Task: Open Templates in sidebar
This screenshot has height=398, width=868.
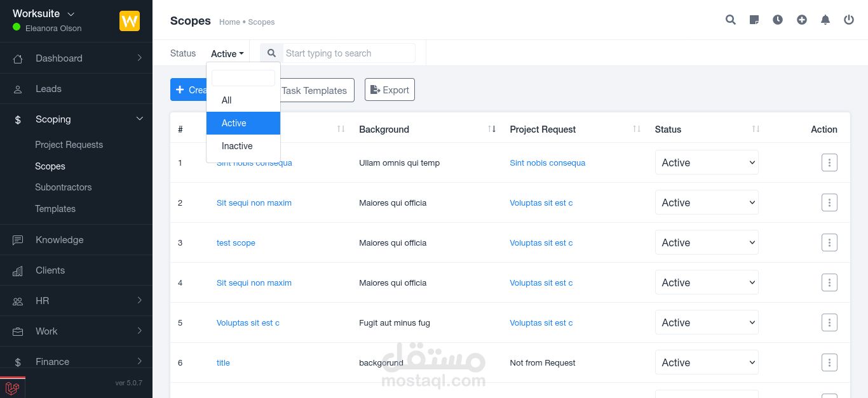Action: pyautogui.click(x=55, y=209)
